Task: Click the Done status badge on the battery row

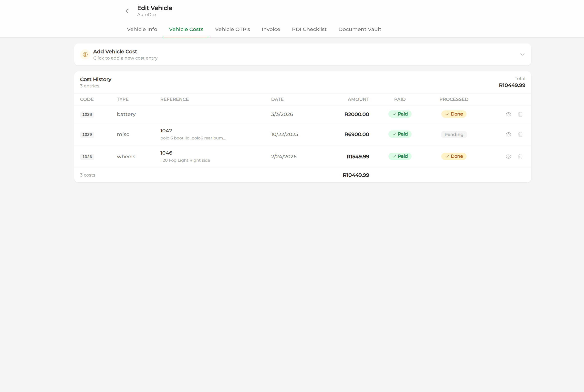Action: (x=454, y=114)
